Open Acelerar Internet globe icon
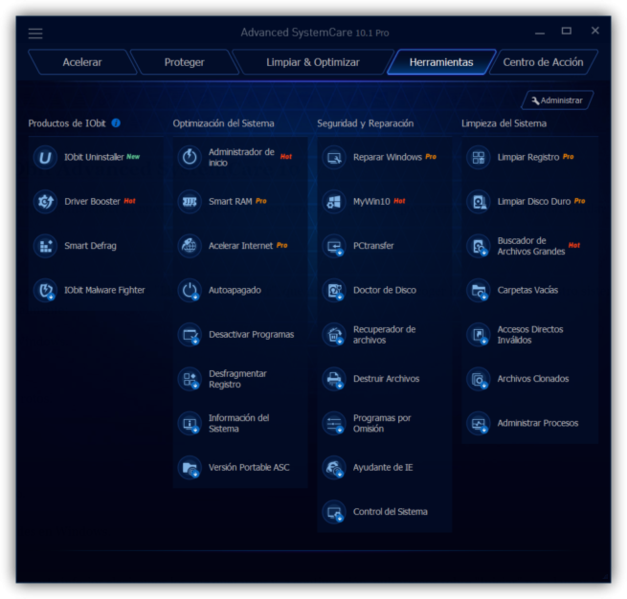627x599 pixels. pos(190,246)
